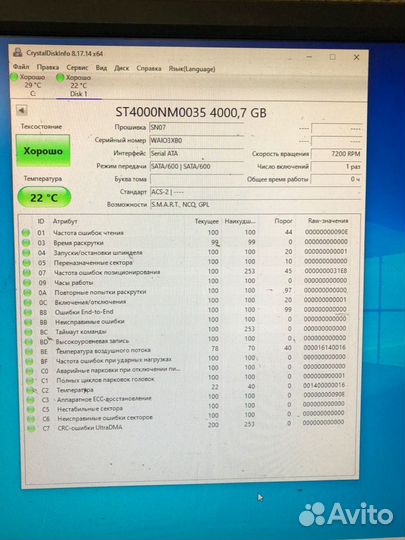
Task: Click the previous disk arrow button
Action: pyautogui.click(x=22, y=111)
